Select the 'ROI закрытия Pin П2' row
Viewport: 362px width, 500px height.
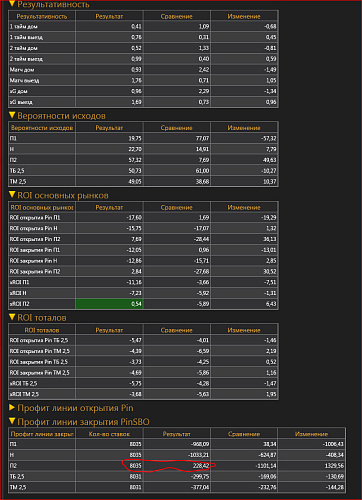[x=143, y=271]
